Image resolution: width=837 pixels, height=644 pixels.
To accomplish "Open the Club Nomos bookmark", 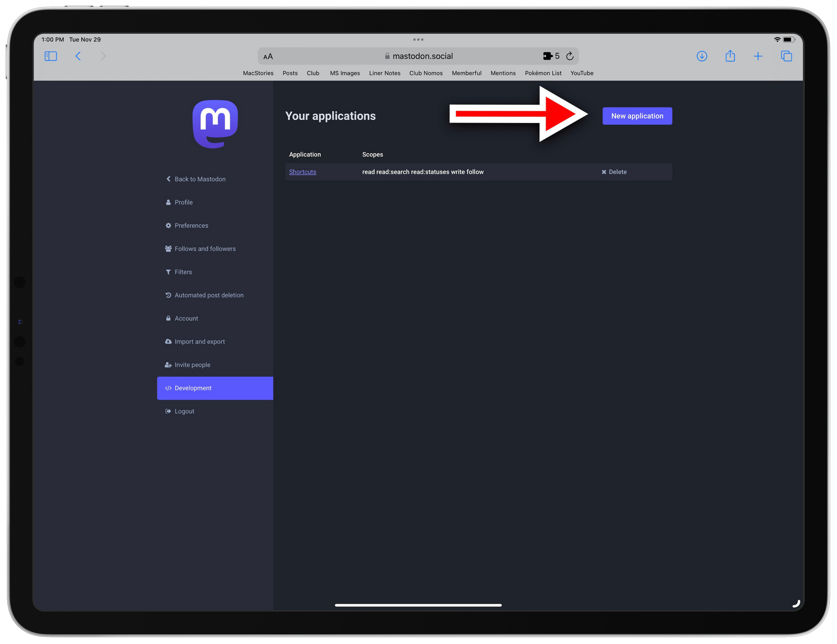I will pos(426,73).
